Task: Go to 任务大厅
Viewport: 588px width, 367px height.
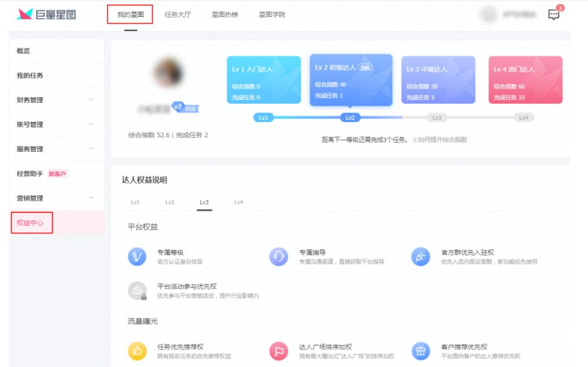Action: (x=177, y=15)
